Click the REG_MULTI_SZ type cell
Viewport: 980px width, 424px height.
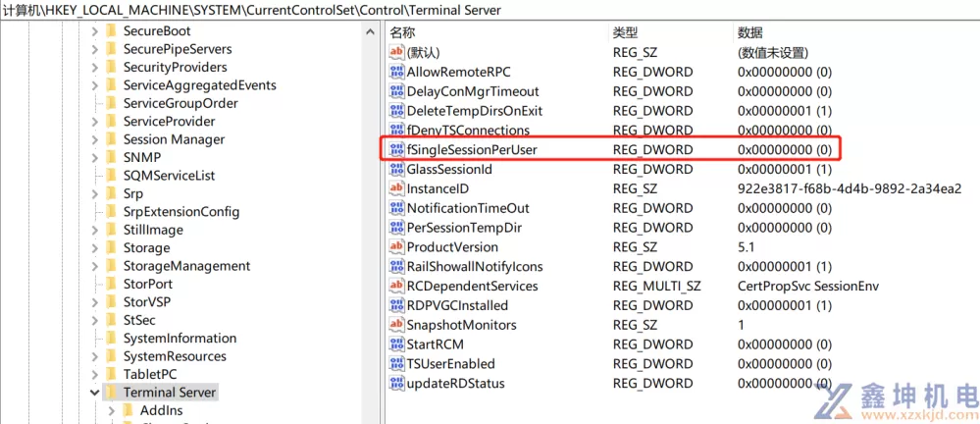[657, 286]
